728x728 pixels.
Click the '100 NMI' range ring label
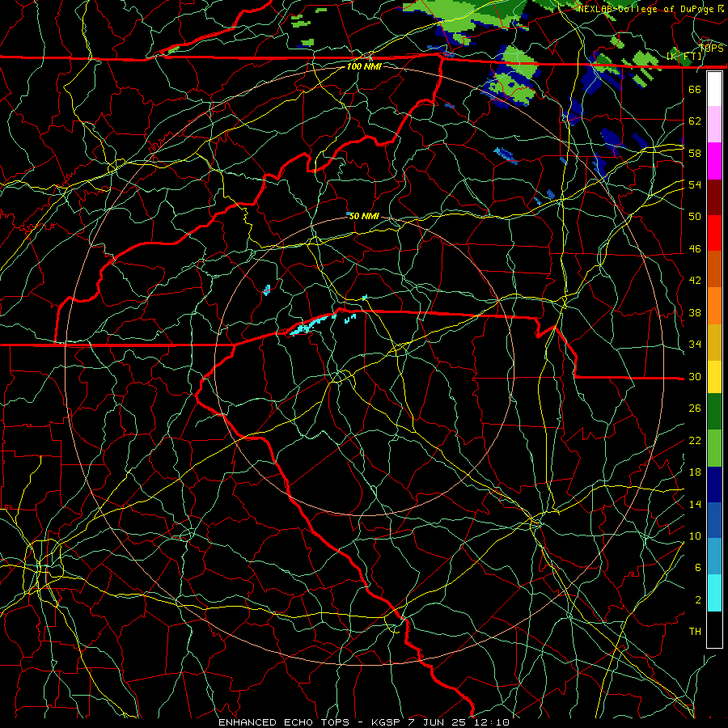point(364,66)
